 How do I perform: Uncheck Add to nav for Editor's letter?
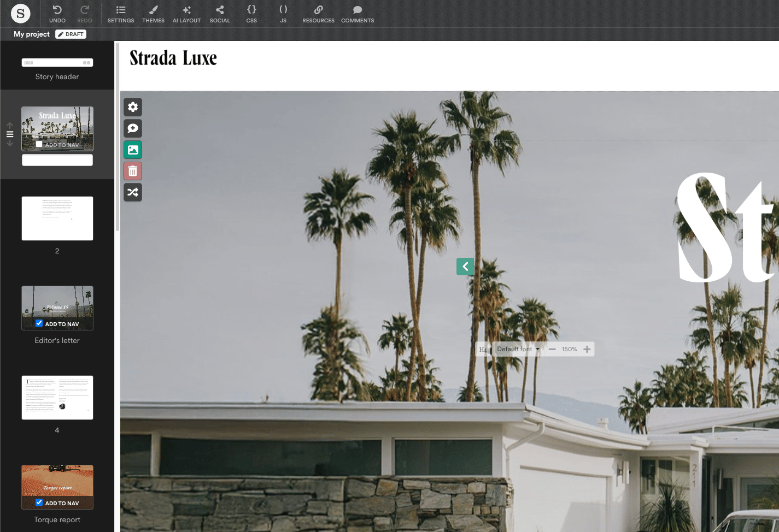[x=38, y=323]
